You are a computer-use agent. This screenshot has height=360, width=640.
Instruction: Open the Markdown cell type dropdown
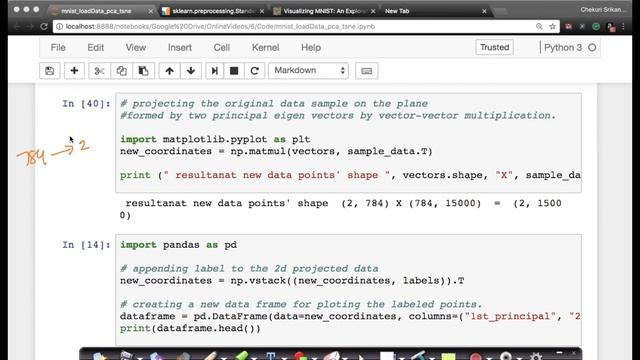pyautogui.click(x=309, y=71)
